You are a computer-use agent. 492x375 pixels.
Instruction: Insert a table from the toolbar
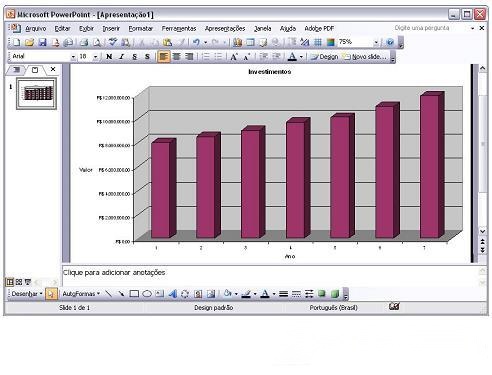point(250,42)
